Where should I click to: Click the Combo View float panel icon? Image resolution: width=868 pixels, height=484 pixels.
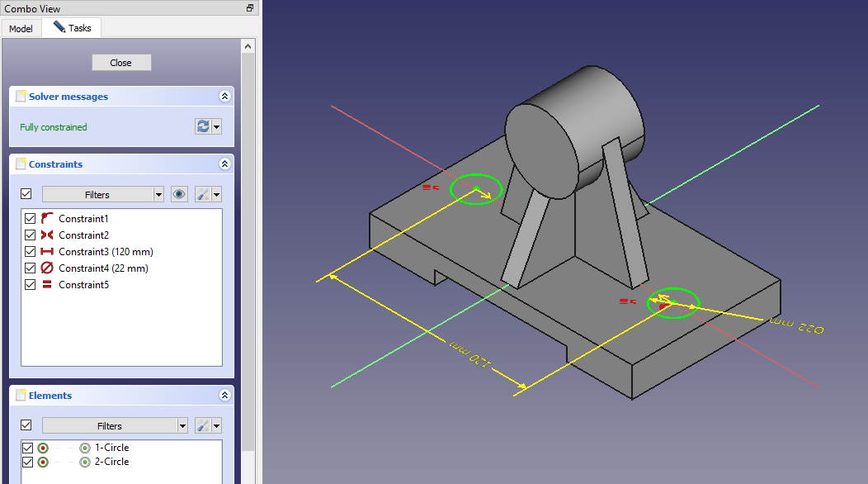click(x=250, y=7)
